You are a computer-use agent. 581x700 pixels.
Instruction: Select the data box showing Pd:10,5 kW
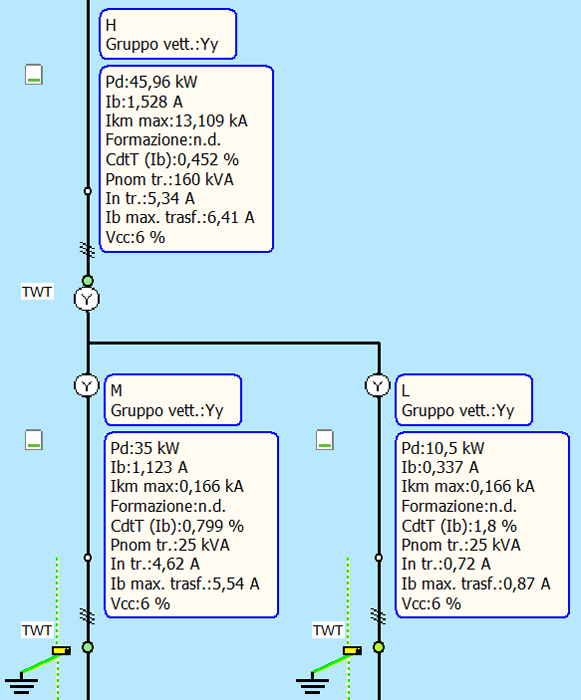(x=482, y=525)
